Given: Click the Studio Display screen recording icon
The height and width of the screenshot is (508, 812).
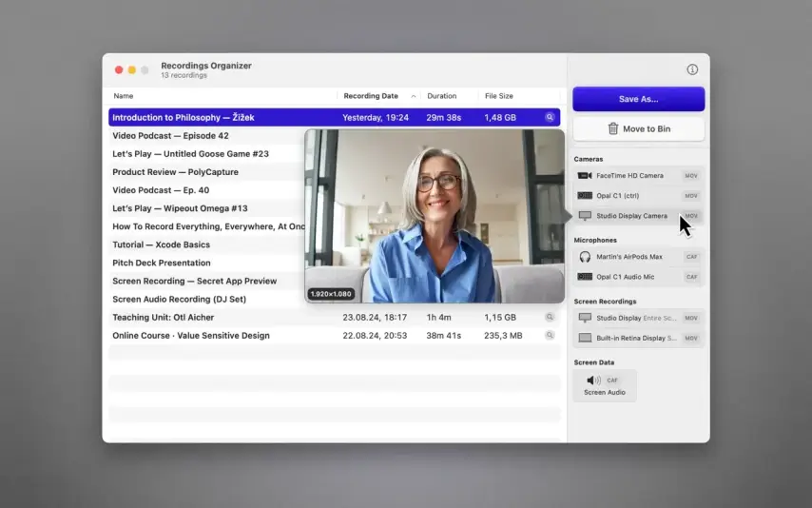Looking at the screenshot, I should click(585, 318).
